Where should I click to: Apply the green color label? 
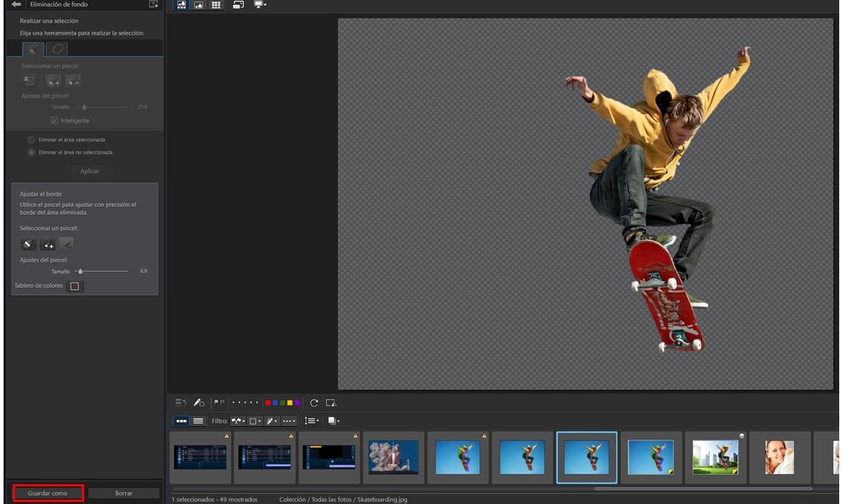tap(282, 403)
